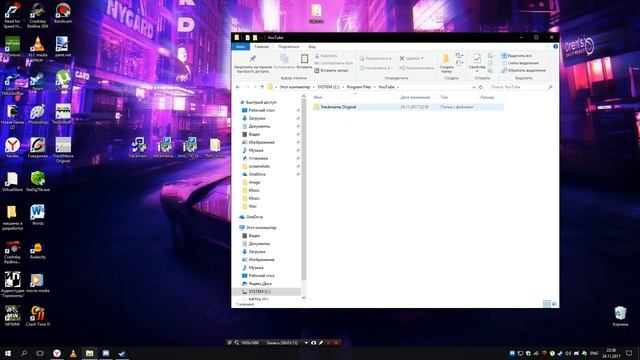Click the Explorer help question mark icon

pyautogui.click(x=556, y=47)
